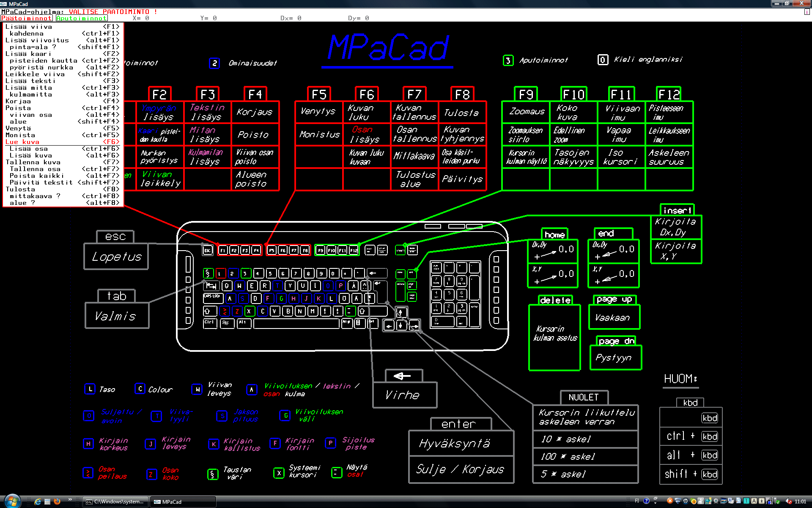Click the red 'Z' Osan koko key icon
The image size is (812, 508).
click(x=151, y=474)
